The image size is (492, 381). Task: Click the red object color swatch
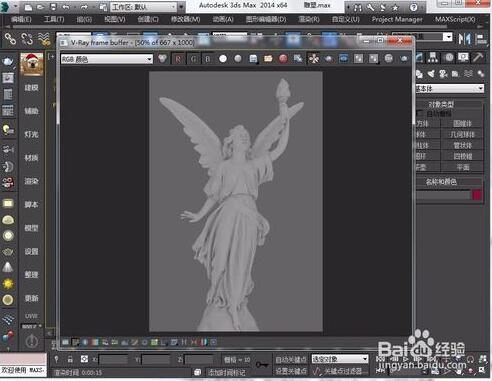click(x=477, y=195)
